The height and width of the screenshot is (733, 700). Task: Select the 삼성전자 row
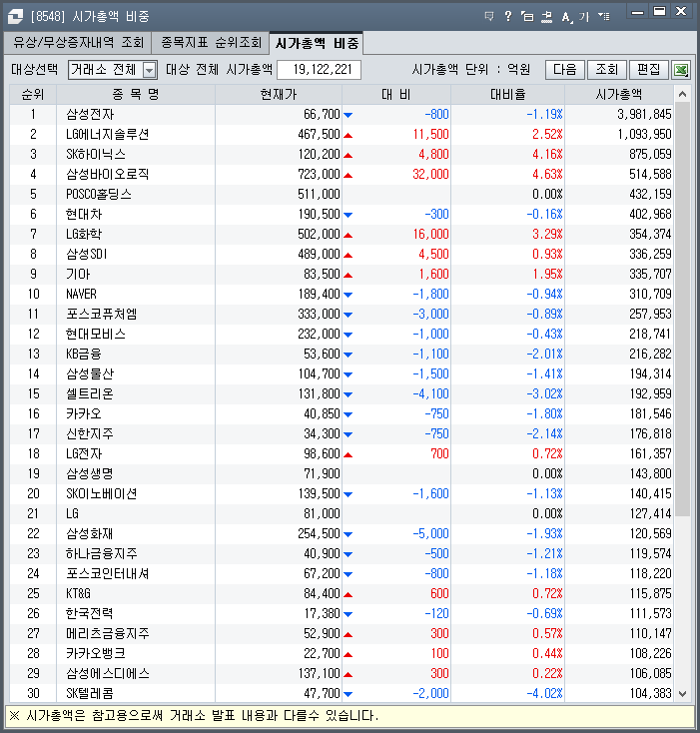tap(342, 115)
